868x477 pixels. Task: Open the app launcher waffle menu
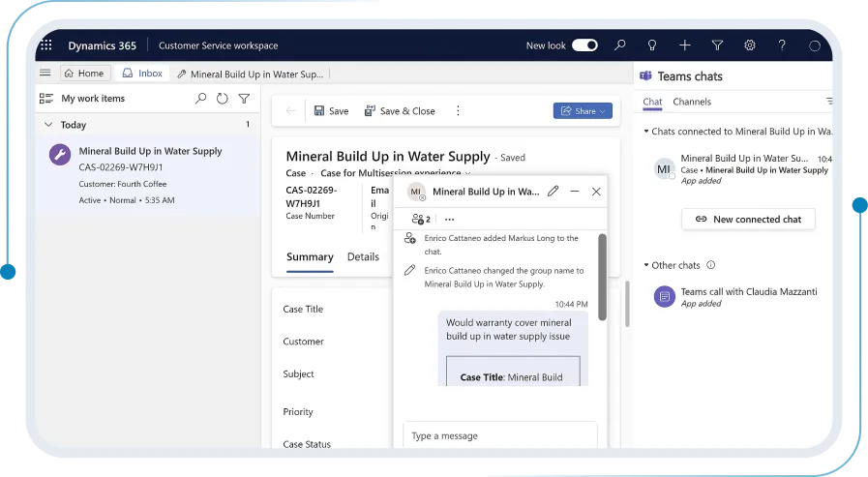[x=46, y=45]
